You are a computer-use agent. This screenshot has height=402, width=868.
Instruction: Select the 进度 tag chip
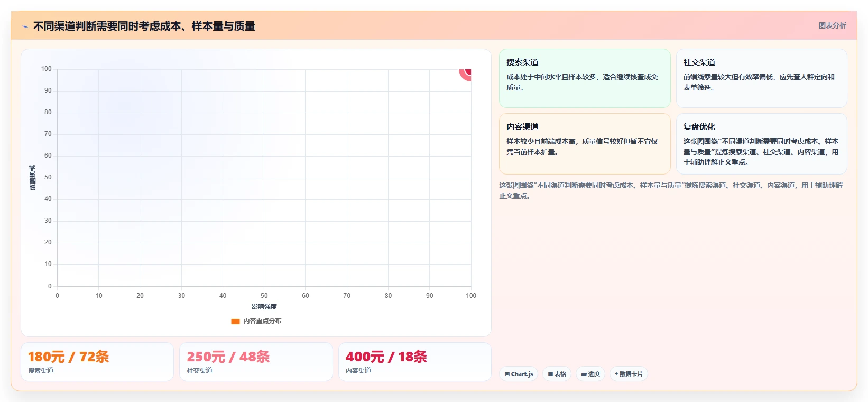590,374
